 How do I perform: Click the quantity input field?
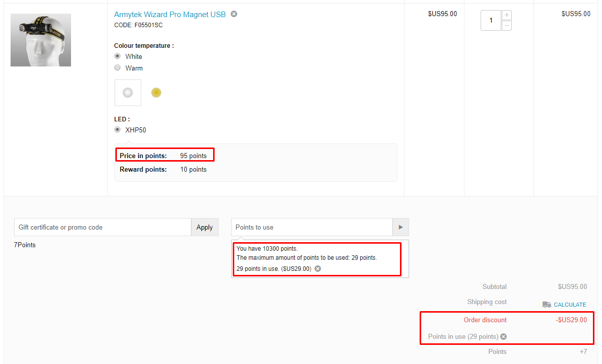[491, 20]
